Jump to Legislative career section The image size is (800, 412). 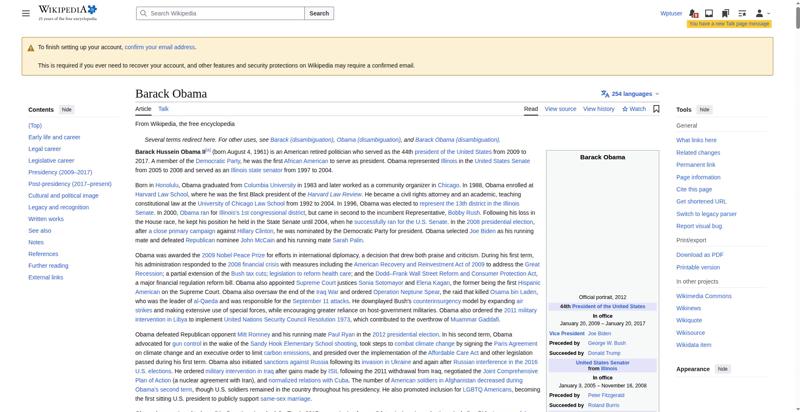tap(51, 161)
